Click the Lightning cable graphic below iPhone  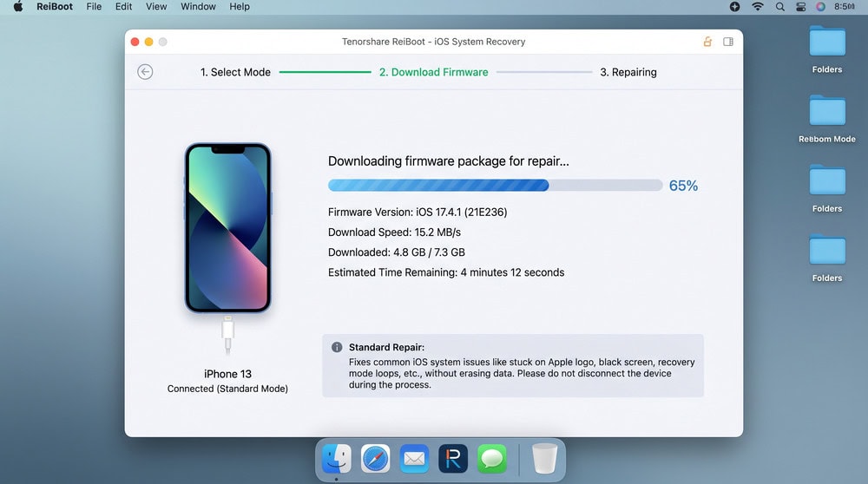pyautogui.click(x=227, y=335)
